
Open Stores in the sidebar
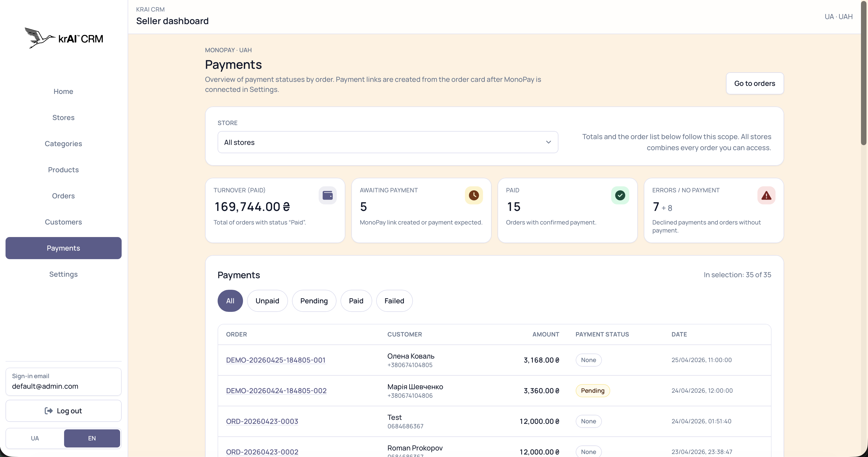[63, 118]
